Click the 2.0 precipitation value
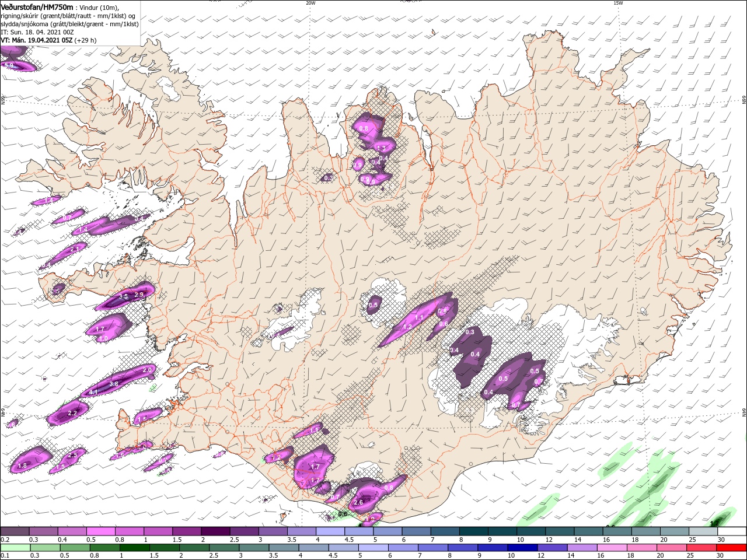Screen dimensions: 747x560 [x=147, y=370]
